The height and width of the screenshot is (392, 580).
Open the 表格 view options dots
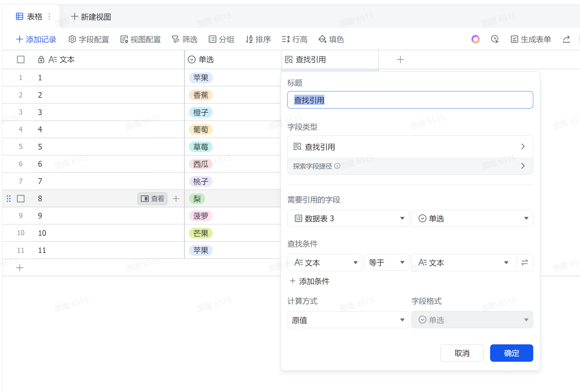[49, 16]
